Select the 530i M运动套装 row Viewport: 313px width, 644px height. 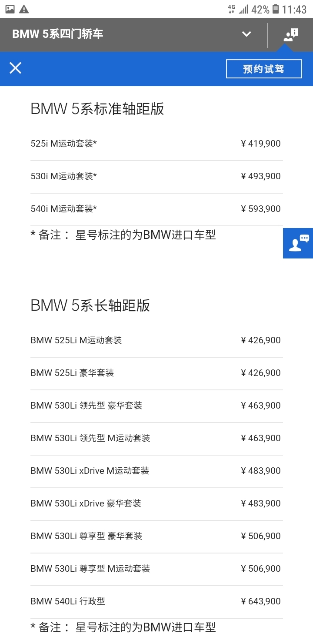point(156,177)
